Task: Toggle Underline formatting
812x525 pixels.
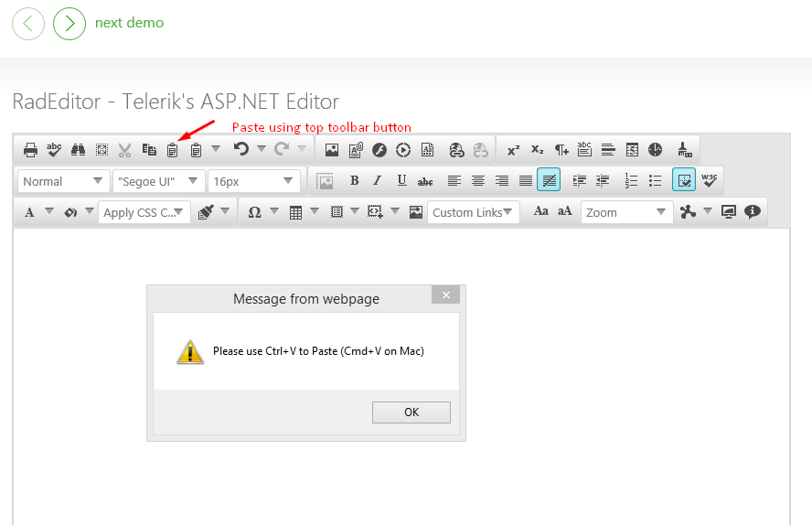Action: (x=401, y=181)
